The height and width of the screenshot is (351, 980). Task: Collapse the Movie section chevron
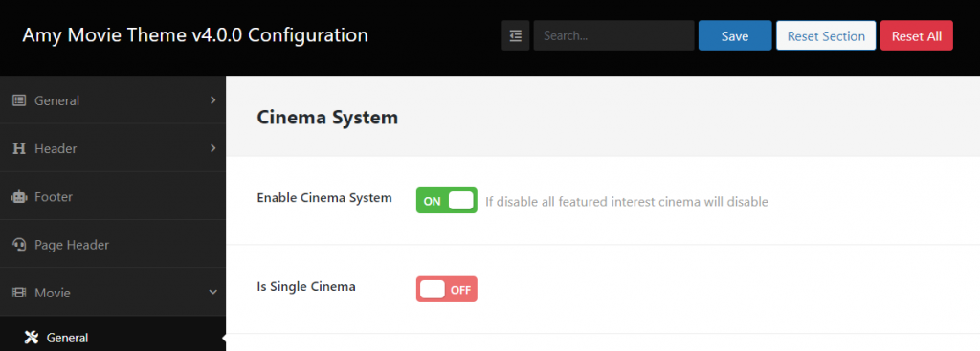(x=213, y=293)
